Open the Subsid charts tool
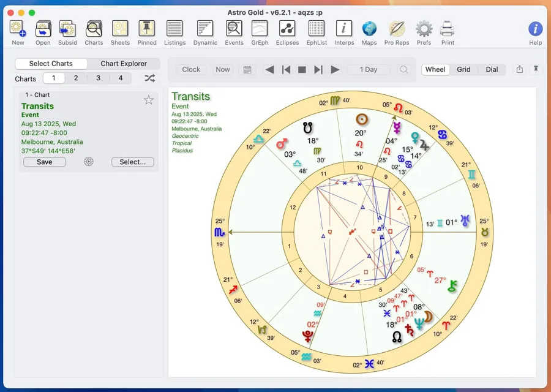This screenshot has height=392, width=551. point(67,29)
